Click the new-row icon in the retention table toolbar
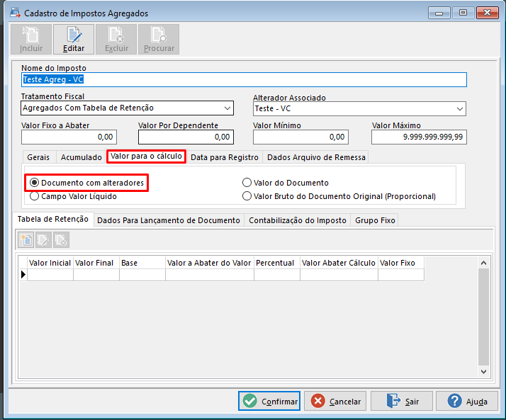Image resolution: width=506 pixels, height=420 pixels. (26, 240)
